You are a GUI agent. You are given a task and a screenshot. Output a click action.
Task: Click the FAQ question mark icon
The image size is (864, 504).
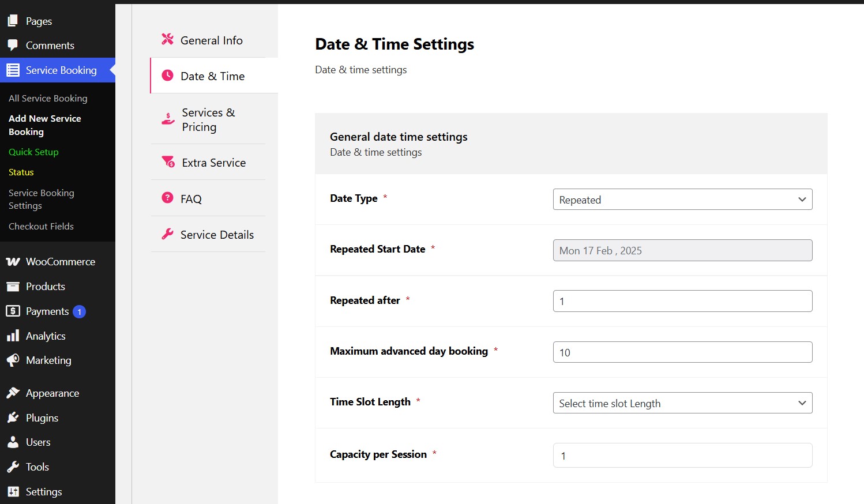point(167,198)
